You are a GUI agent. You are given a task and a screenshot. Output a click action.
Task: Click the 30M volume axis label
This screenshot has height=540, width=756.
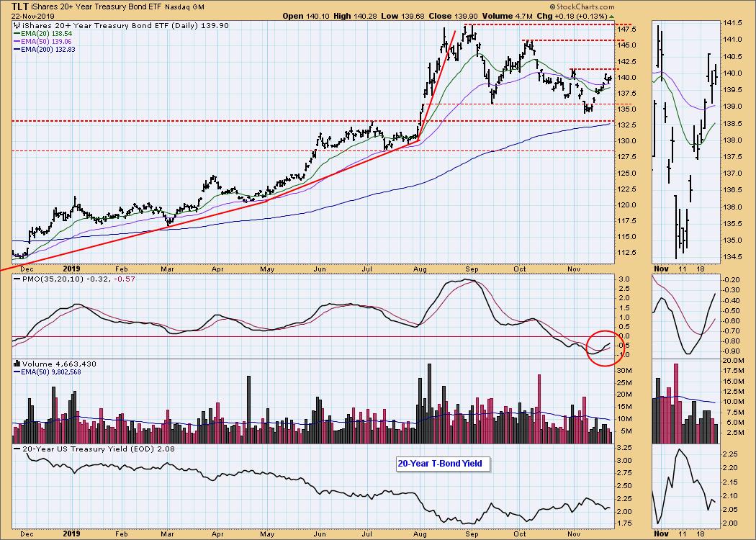[x=624, y=370]
